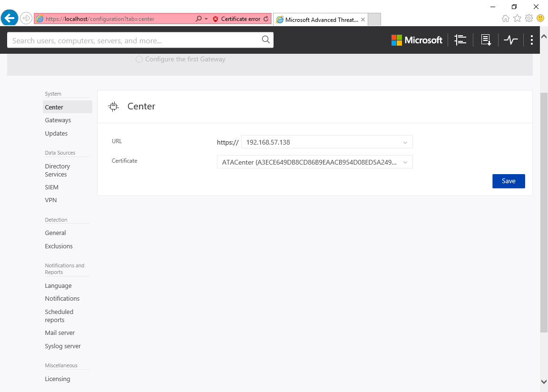Click the Microsoft logo
The width and height of the screenshot is (548, 392).
coord(417,40)
